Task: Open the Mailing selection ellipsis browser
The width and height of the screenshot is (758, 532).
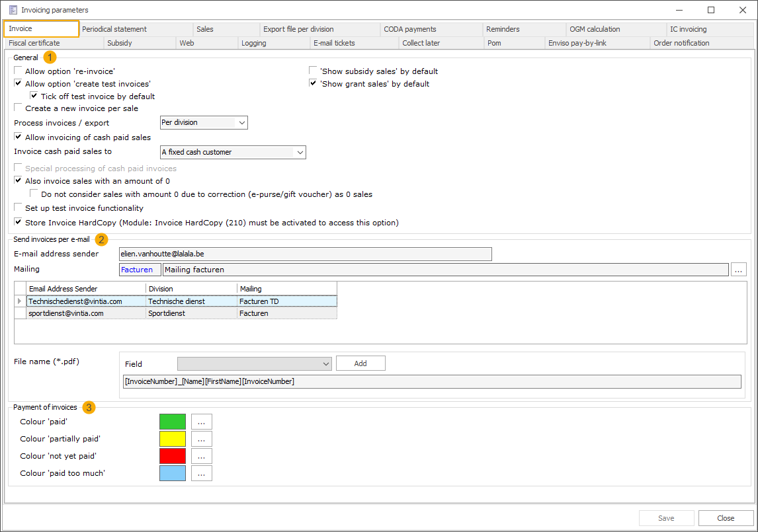Action: coord(738,269)
